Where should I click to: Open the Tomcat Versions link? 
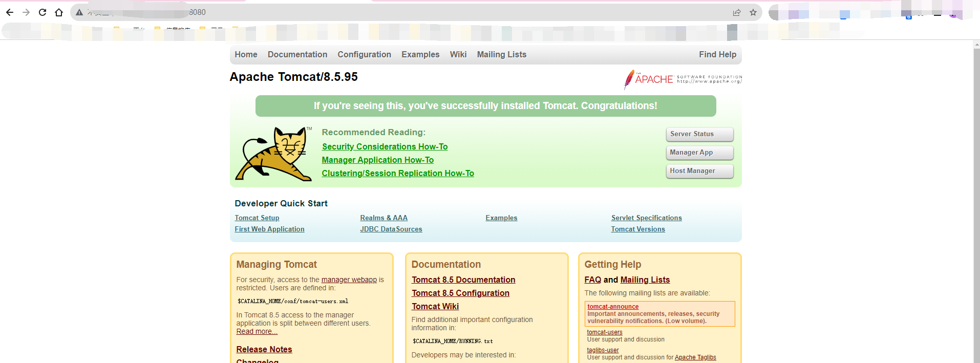pos(638,229)
